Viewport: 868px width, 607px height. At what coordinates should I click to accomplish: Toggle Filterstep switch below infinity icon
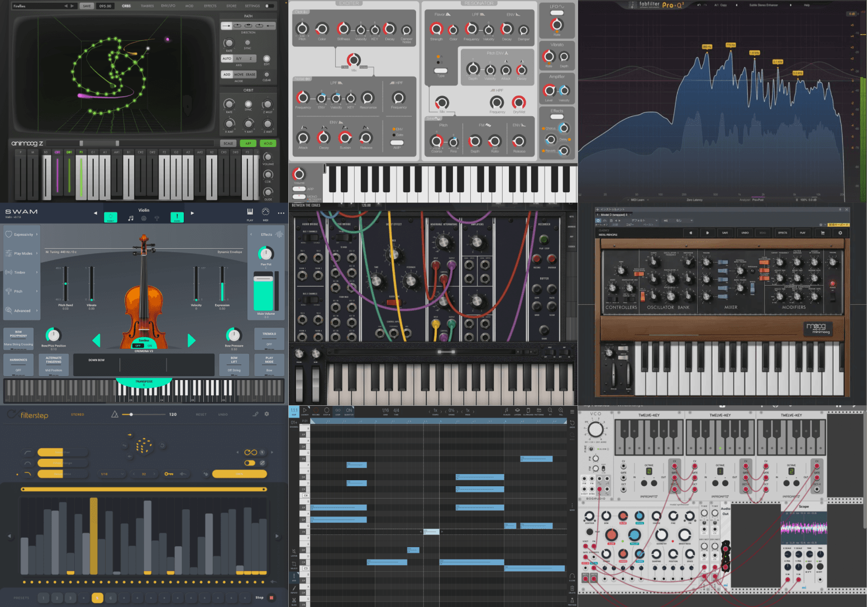(x=250, y=463)
